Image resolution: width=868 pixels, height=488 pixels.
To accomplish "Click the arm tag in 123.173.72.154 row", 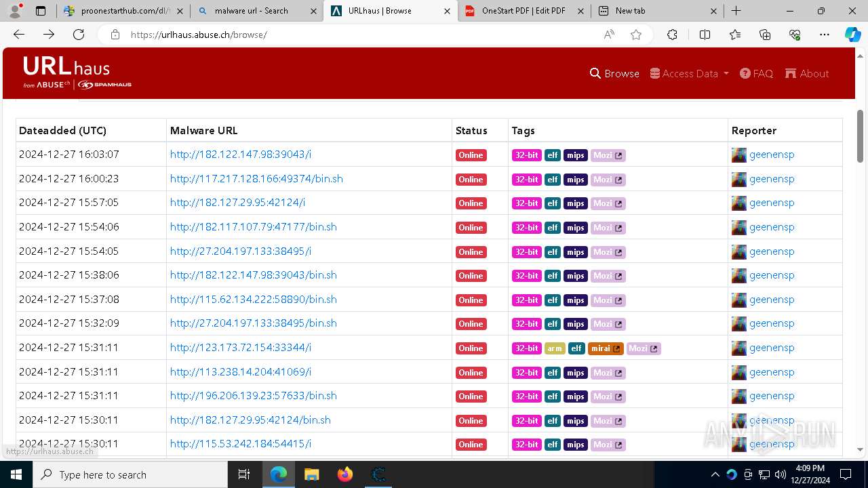I will 555,348.
